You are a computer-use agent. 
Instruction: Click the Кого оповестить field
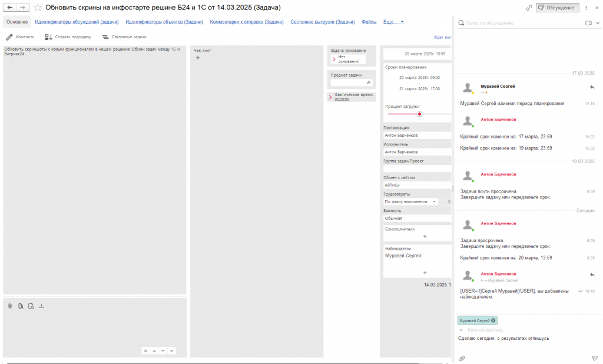(x=488, y=330)
